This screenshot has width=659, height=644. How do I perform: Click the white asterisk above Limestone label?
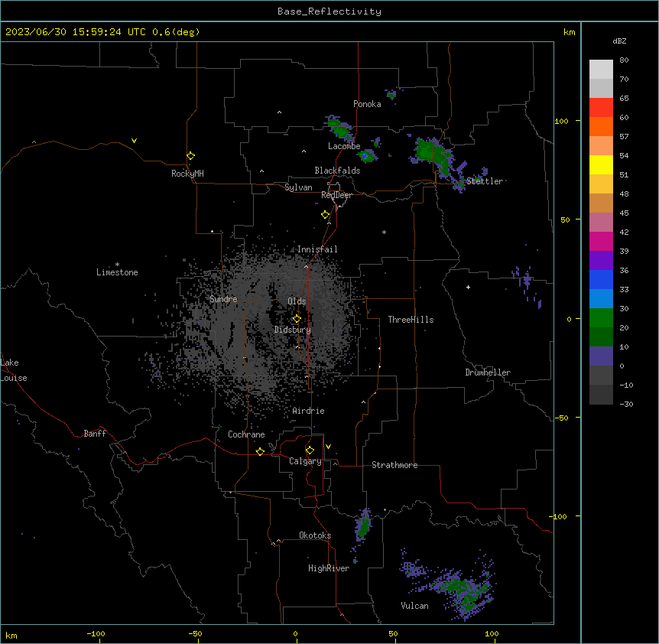coord(117,265)
